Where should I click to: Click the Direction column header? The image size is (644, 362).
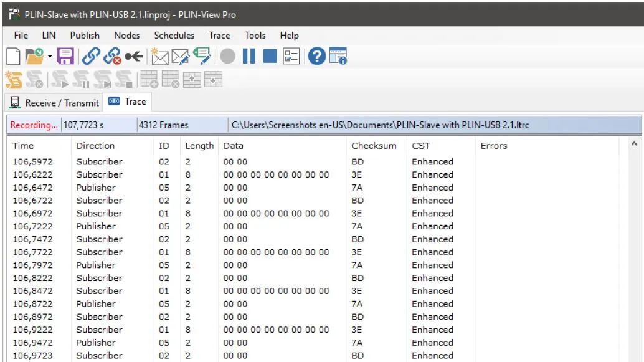(x=113, y=146)
